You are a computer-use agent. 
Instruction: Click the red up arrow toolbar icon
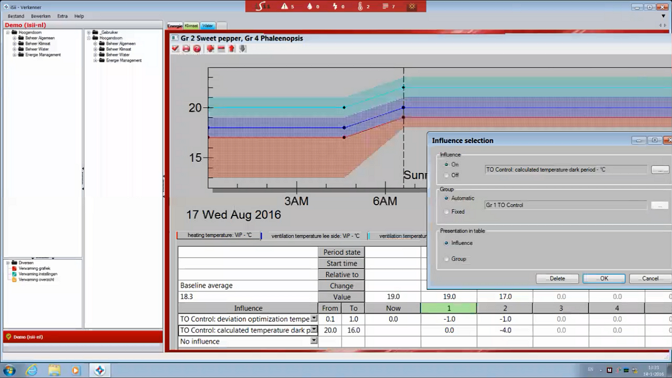click(x=231, y=49)
